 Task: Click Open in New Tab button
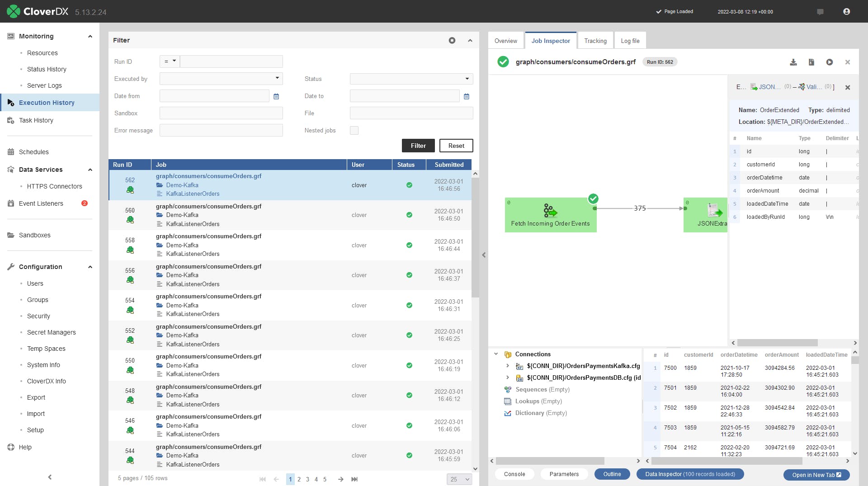816,475
